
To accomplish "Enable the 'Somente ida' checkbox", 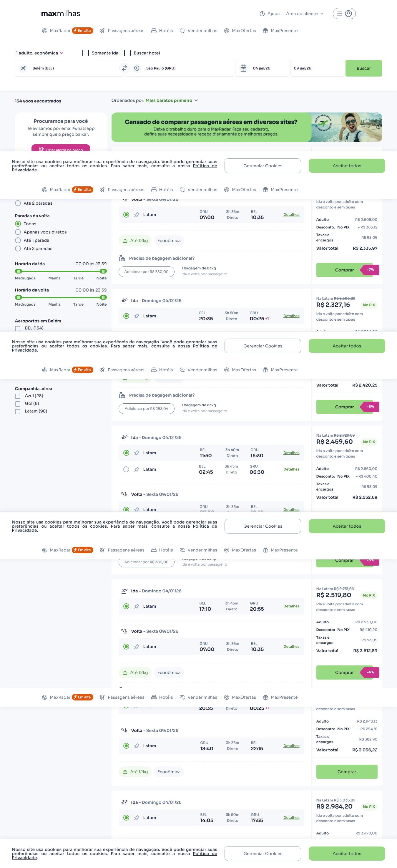I will 86,53.
